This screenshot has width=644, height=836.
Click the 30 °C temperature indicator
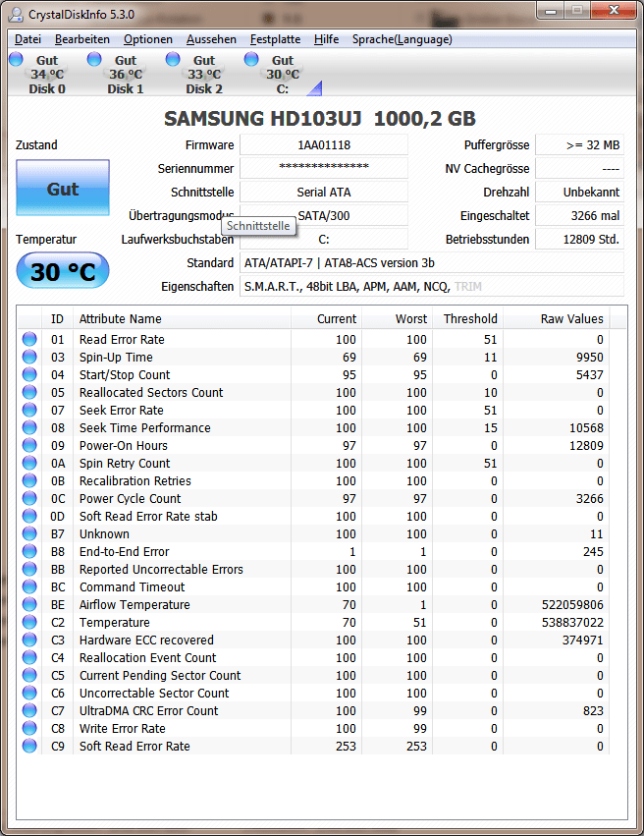(63, 271)
